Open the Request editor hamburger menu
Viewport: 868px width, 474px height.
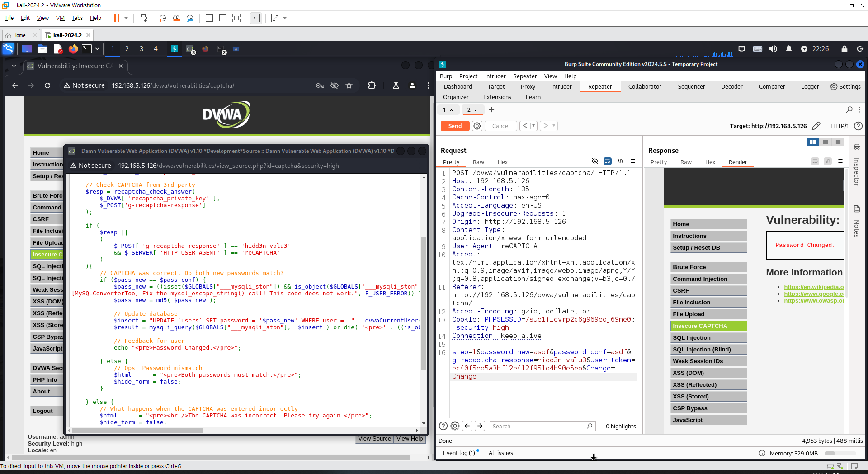[x=633, y=161]
